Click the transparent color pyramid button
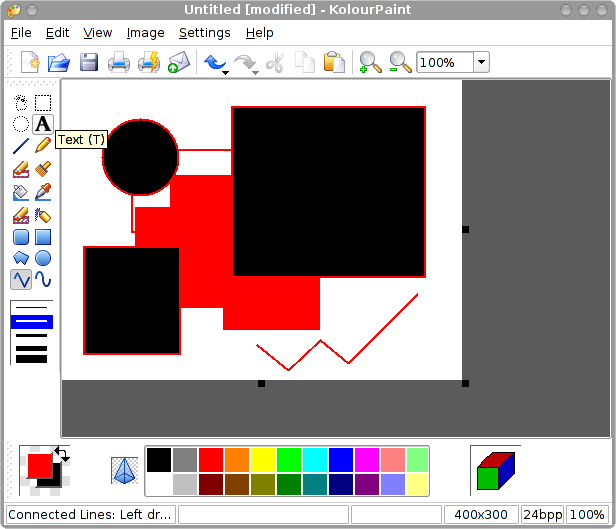The width and height of the screenshot is (616, 529). [x=124, y=470]
